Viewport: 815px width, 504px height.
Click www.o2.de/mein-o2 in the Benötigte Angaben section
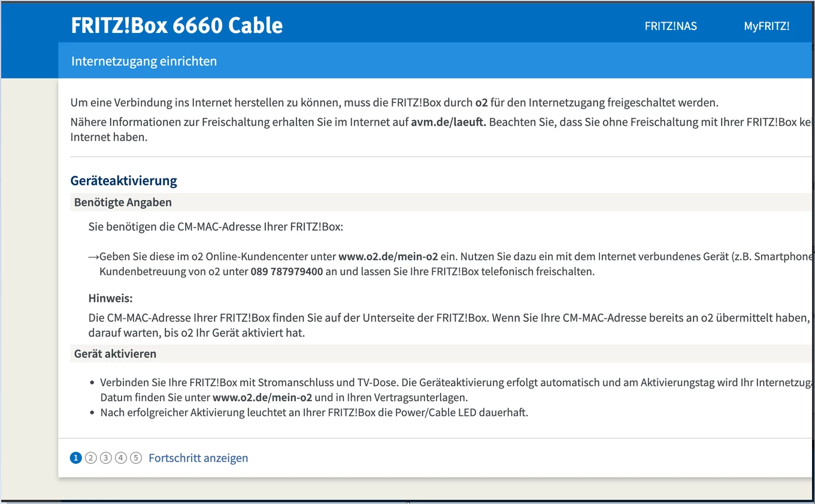388,257
